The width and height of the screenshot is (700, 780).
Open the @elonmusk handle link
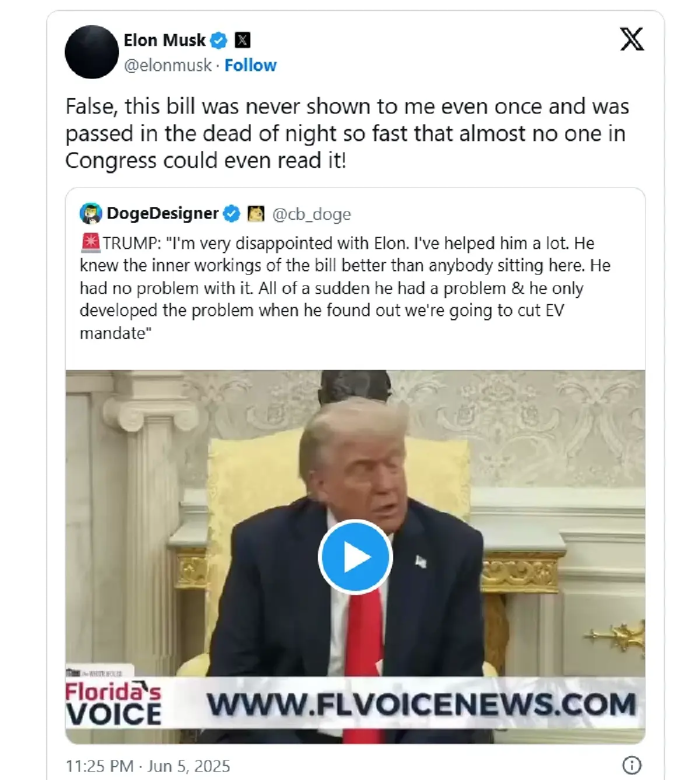pyautogui.click(x=168, y=65)
